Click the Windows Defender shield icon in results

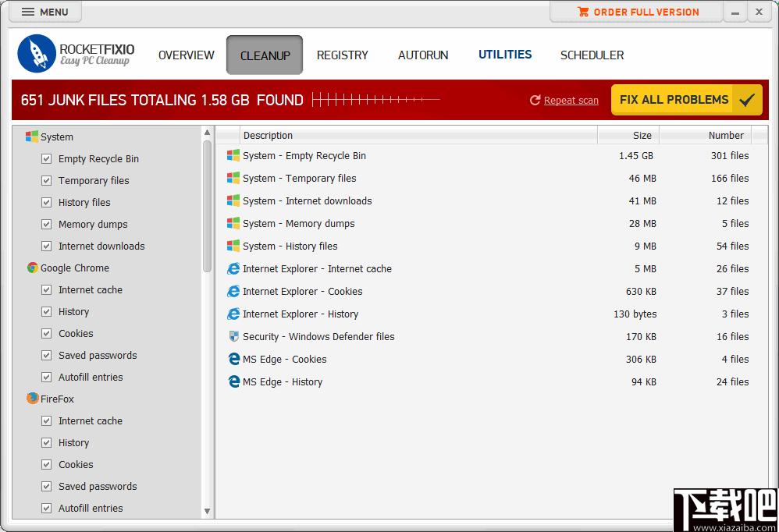[233, 336]
